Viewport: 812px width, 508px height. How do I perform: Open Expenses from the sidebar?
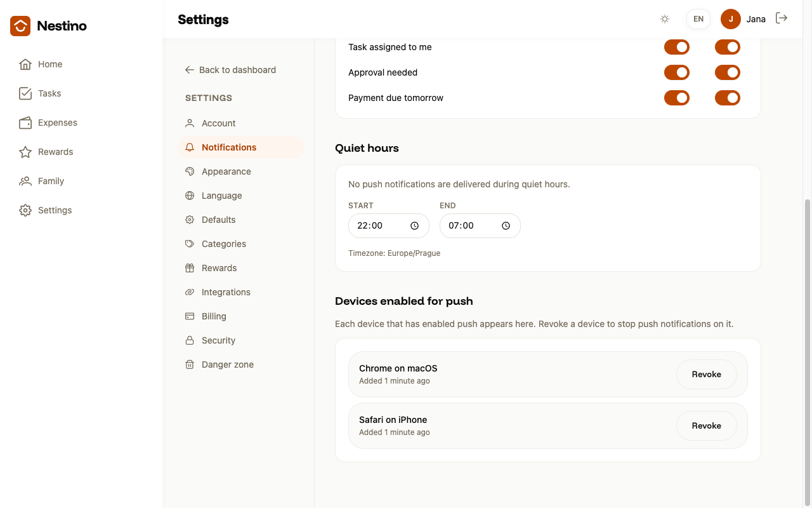tap(81, 123)
